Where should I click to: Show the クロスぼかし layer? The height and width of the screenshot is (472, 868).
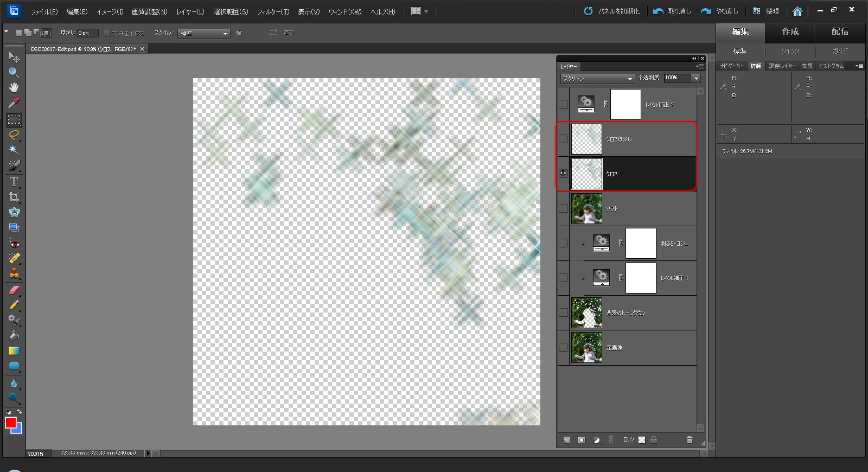coord(563,139)
